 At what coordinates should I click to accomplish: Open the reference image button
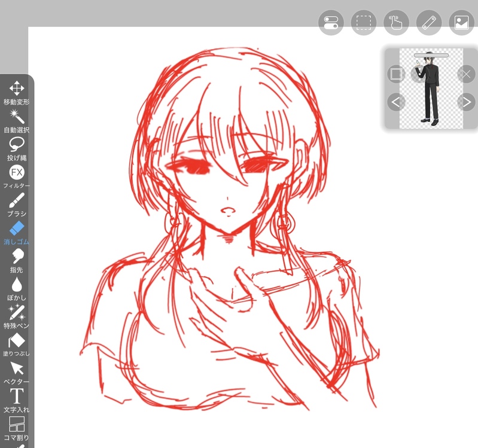tap(461, 23)
